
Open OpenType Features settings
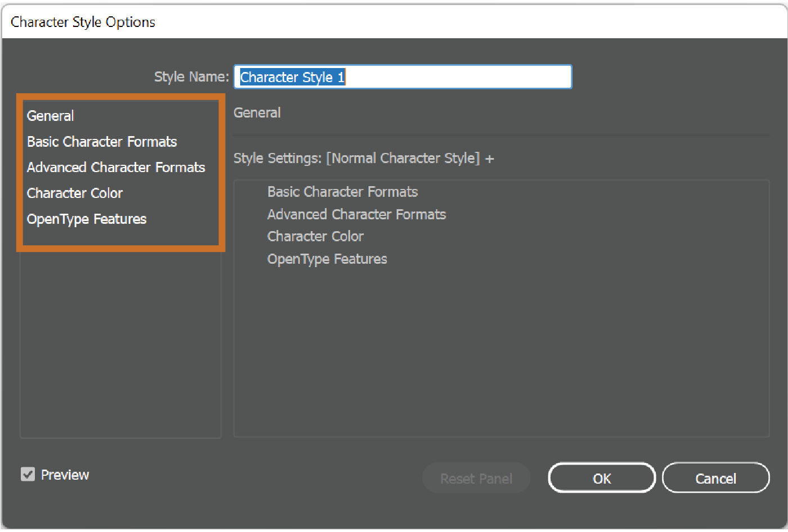tap(86, 219)
